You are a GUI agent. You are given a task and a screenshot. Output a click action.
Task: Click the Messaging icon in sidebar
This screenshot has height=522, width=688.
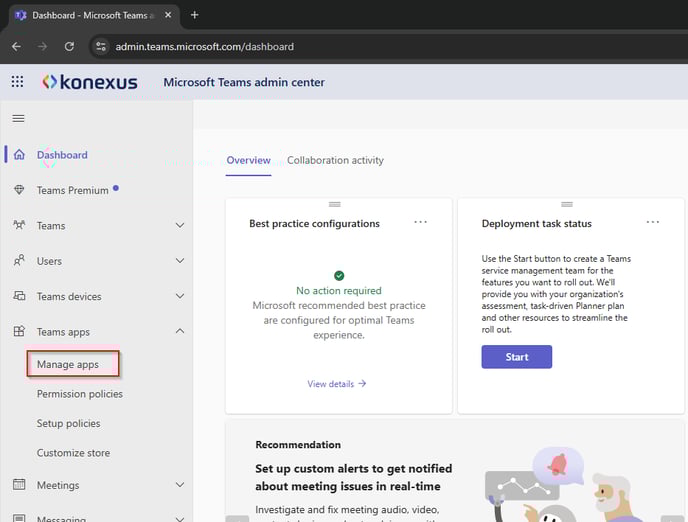click(19, 518)
